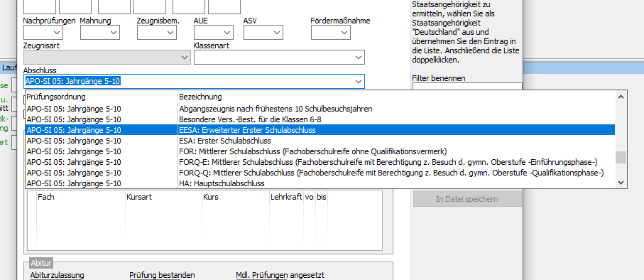This screenshot has height=280, width=644.
Task: Select 'Abgangszeugnis nach frühestens 10 Schulbesuchsjahren'
Action: (320, 109)
